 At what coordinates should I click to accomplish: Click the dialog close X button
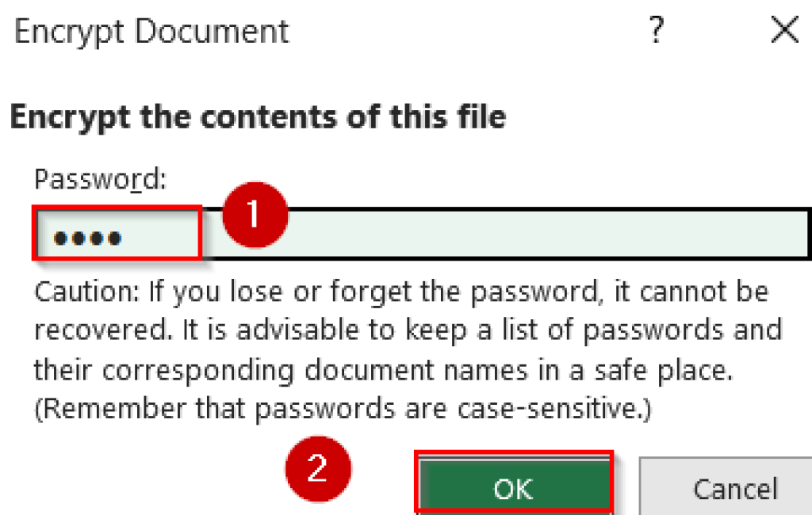click(x=784, y=30)
